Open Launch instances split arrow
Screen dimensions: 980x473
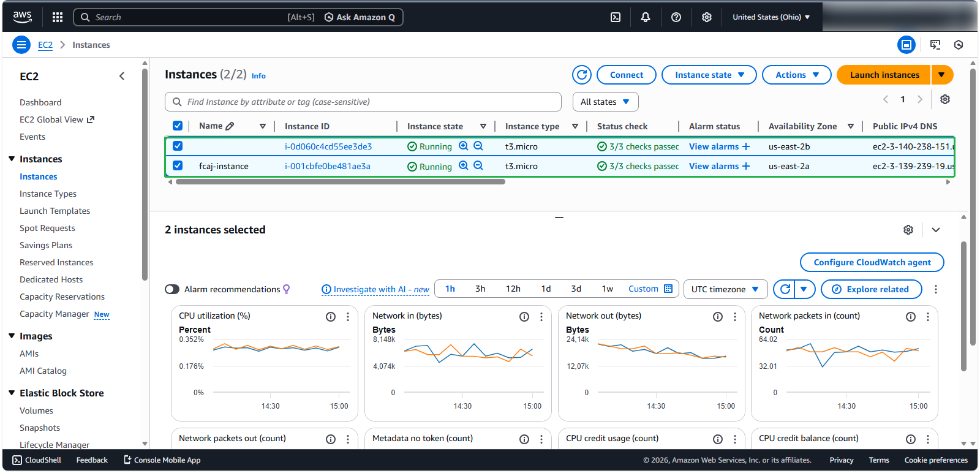coord(942,75)
